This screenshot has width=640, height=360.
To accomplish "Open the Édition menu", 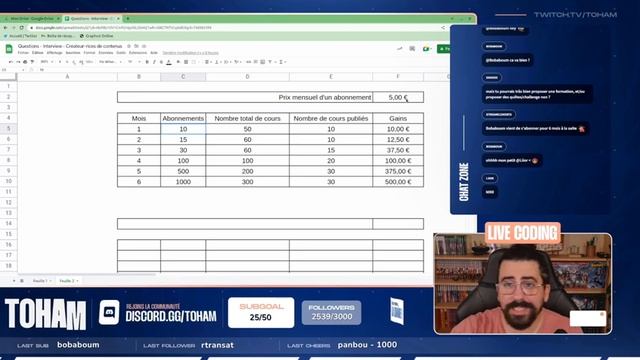I will tap(38, 53).
